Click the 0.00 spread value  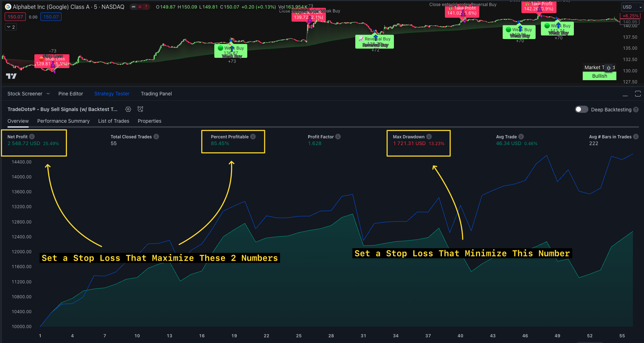pos(33,17)
